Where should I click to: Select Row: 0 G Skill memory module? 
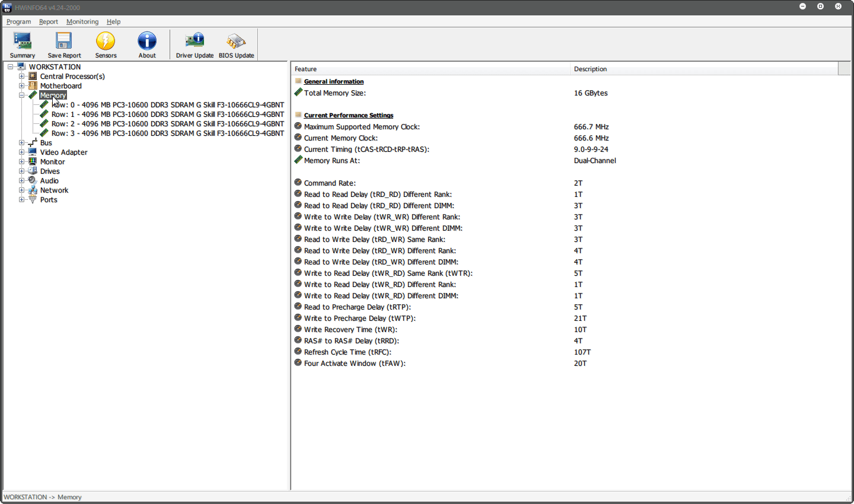[x=168, y=105]
